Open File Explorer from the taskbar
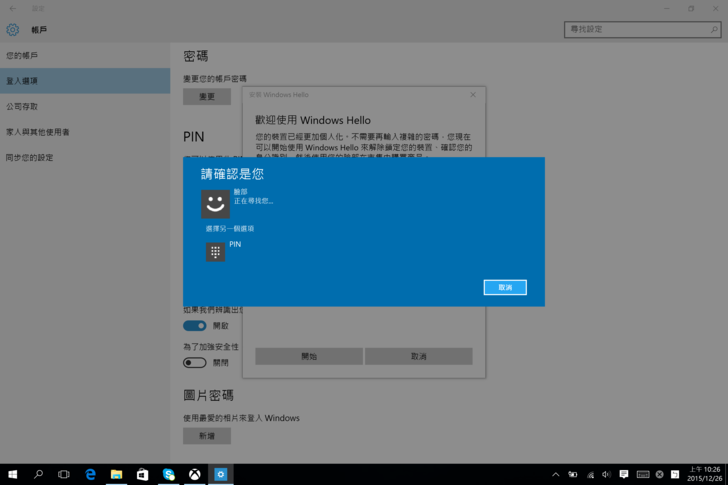This screenshot has width=728, height=485. pyautogui.click(x=116, y=474)
